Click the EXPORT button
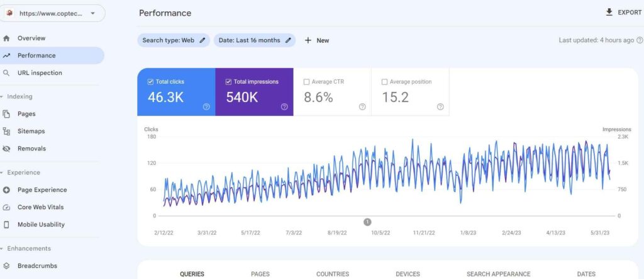 [623, 13]
